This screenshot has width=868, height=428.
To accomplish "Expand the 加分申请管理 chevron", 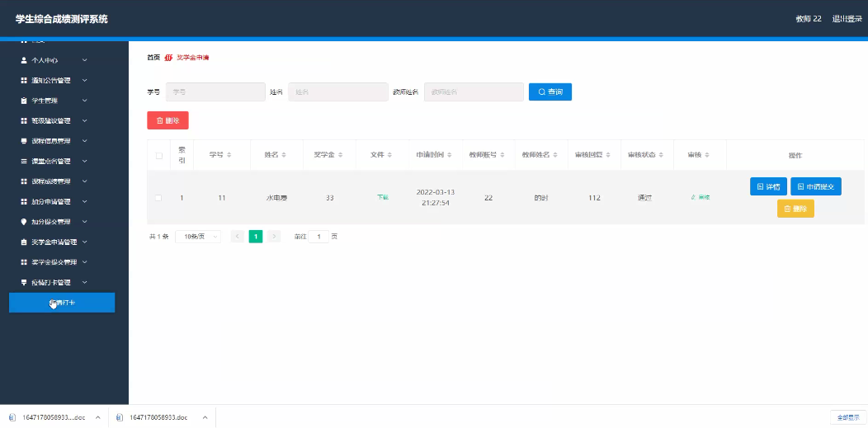I will coord(85,201).
